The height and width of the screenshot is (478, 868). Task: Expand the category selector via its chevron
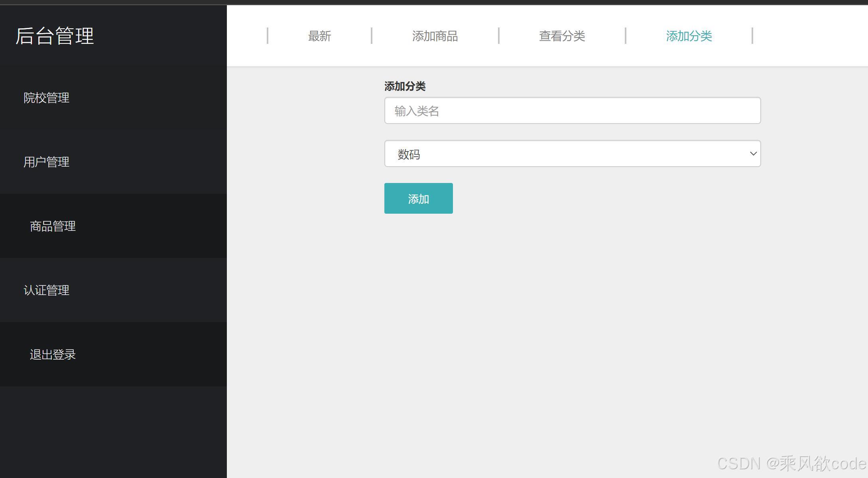[x=753, y=153]
